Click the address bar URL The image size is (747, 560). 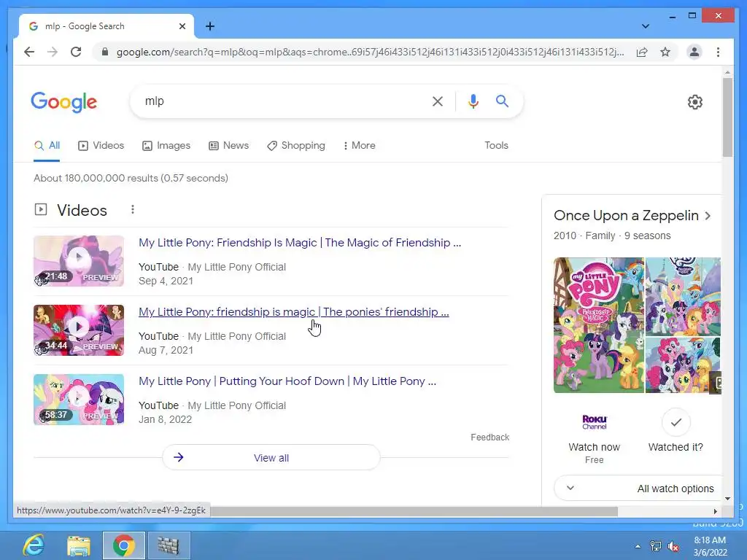pos(370,52)
